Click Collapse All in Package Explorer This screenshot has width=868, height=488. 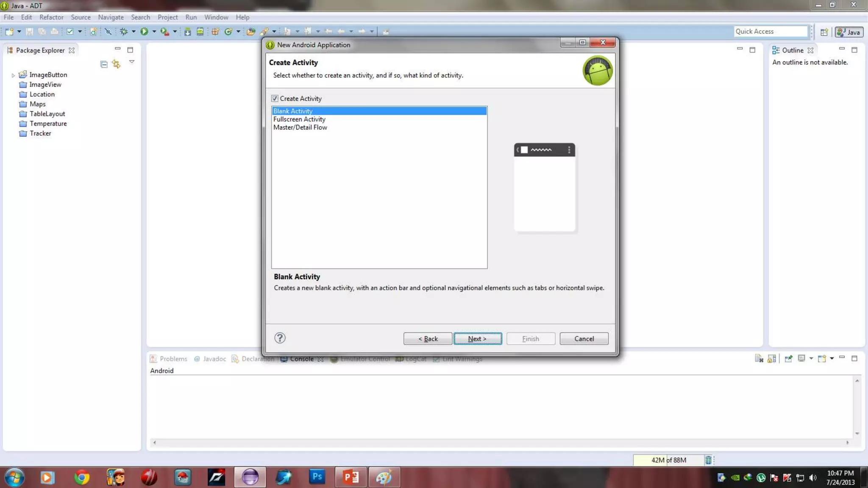(x=104, y=64)
